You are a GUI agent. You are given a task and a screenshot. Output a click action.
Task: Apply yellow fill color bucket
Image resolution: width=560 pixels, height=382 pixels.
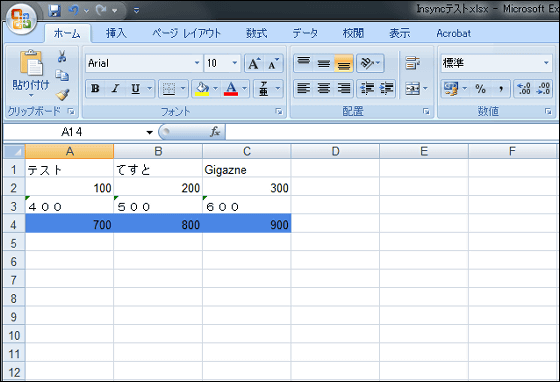202,89
